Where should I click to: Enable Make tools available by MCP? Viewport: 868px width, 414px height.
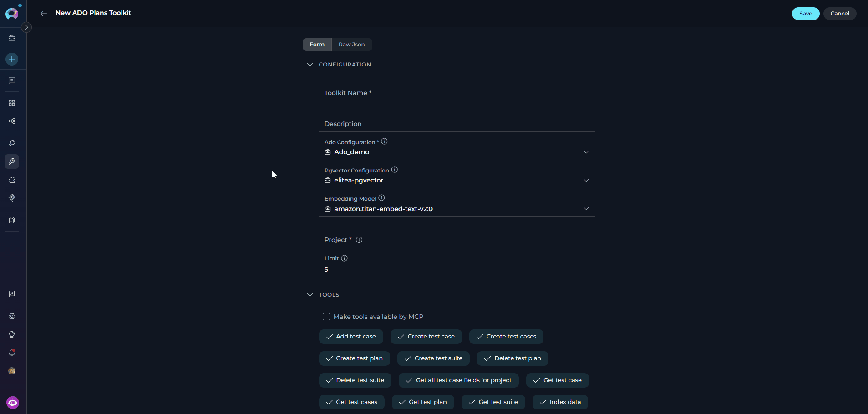(x=326, y=317)
